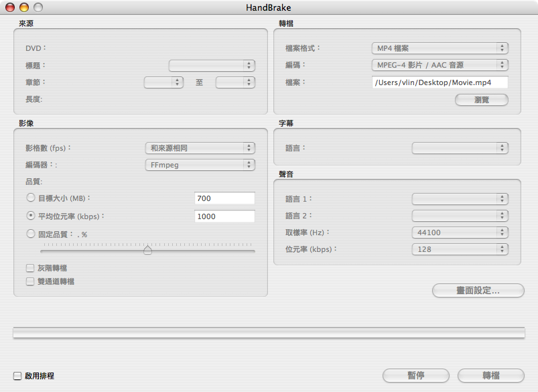This screenshot has width=538, height=392.
Task: Click the 固定品質 quality slider handle
Action: coord(147,249)
